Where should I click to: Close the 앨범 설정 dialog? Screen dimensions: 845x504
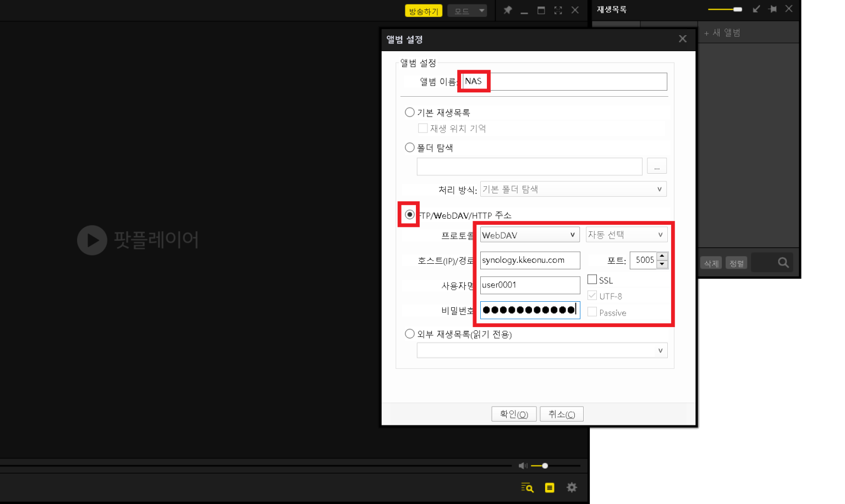point(683,39)
